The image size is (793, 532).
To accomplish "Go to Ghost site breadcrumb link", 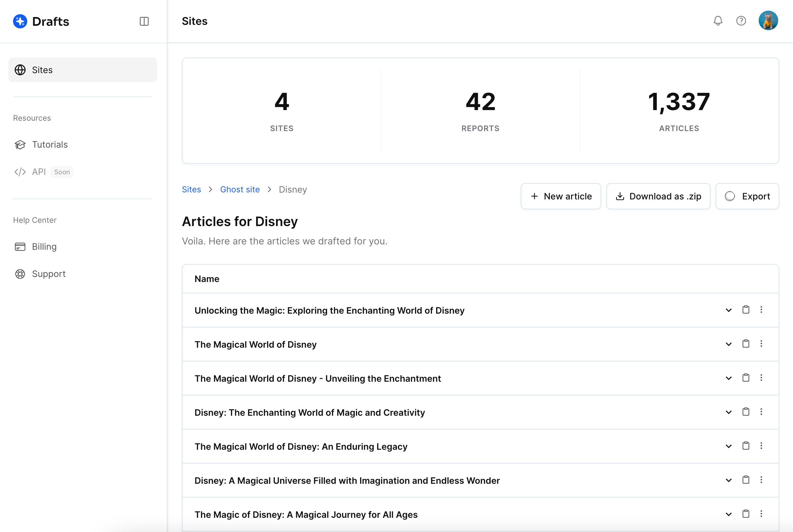I will point(240,189).
